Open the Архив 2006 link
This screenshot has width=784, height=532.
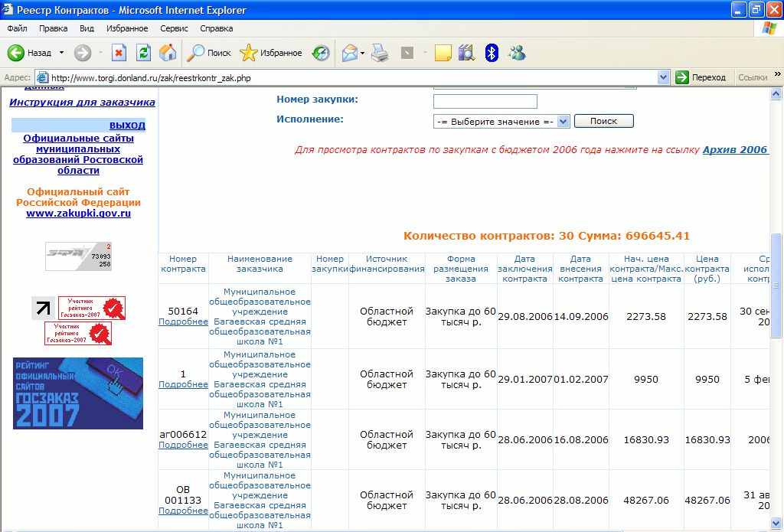(x=734, y=149)
